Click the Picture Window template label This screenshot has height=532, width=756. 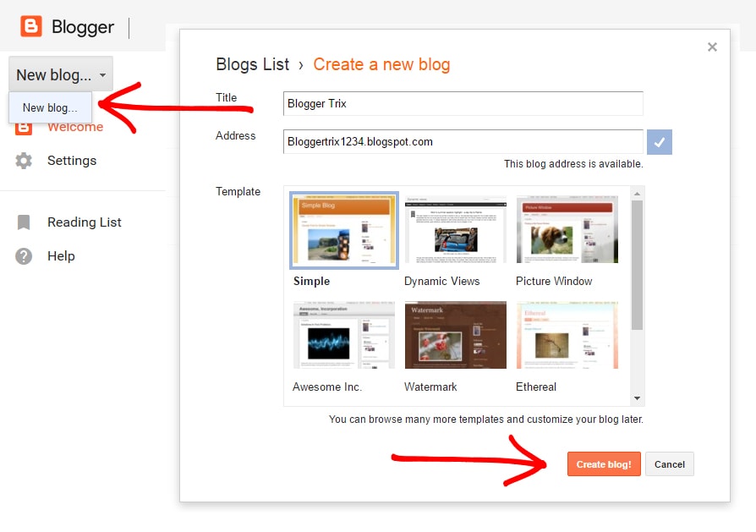554,281
